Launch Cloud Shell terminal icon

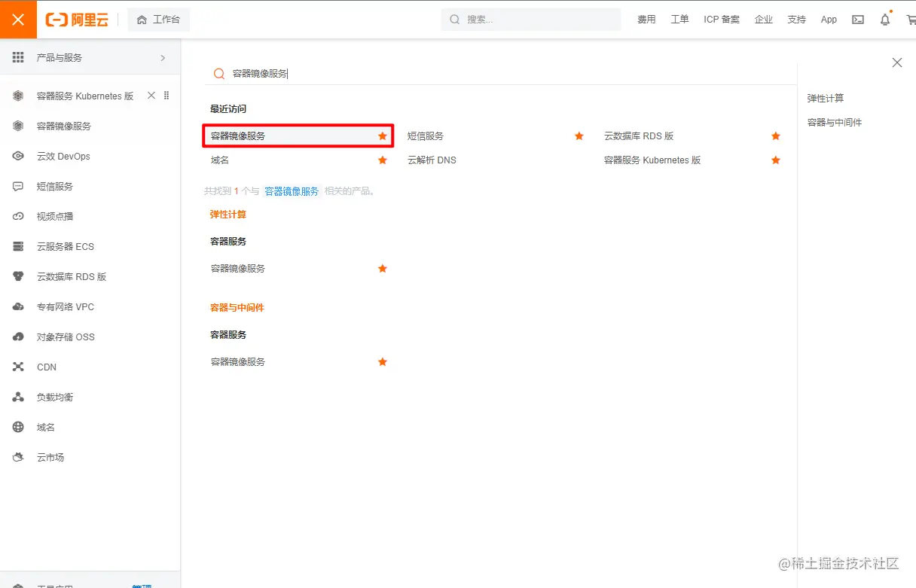click(858, 20)
